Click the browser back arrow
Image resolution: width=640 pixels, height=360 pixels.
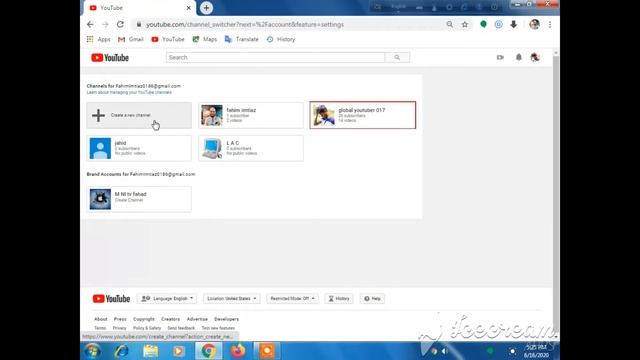(x=90, y=24)
